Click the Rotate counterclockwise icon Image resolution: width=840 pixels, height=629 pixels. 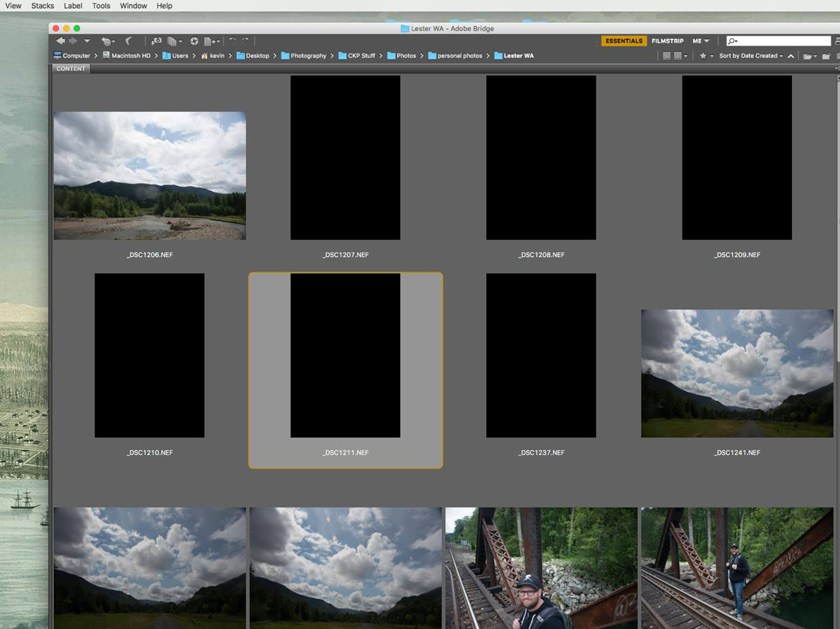pyautogui.click(x=232, y=41)
